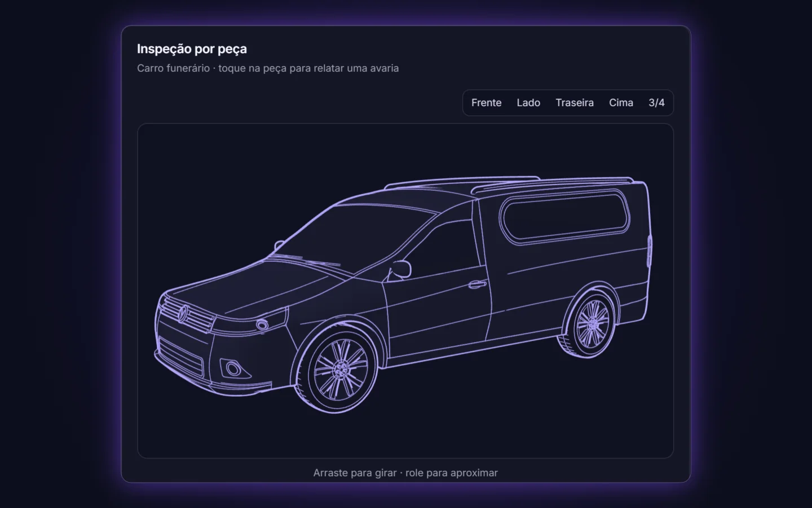The width and height of the screenshot is (812, 508).
Task: Select the rear tail light
Action: (650, 251)
